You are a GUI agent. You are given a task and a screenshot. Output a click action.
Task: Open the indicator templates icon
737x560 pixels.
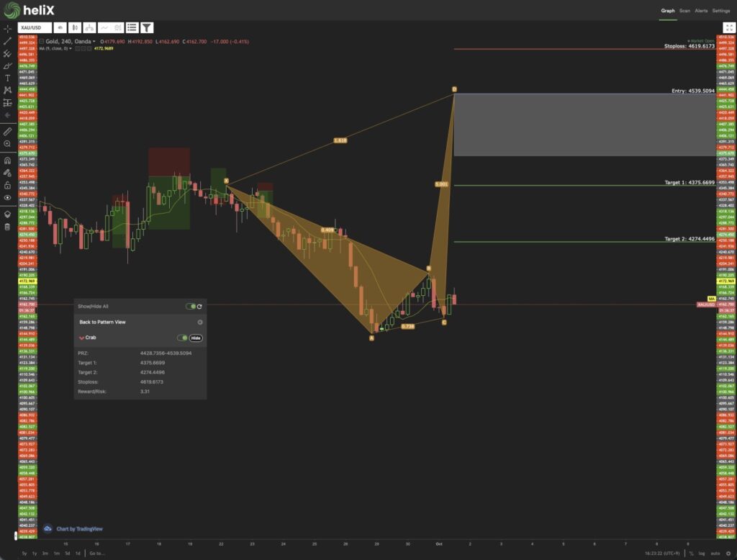click(x=117, y=28)
